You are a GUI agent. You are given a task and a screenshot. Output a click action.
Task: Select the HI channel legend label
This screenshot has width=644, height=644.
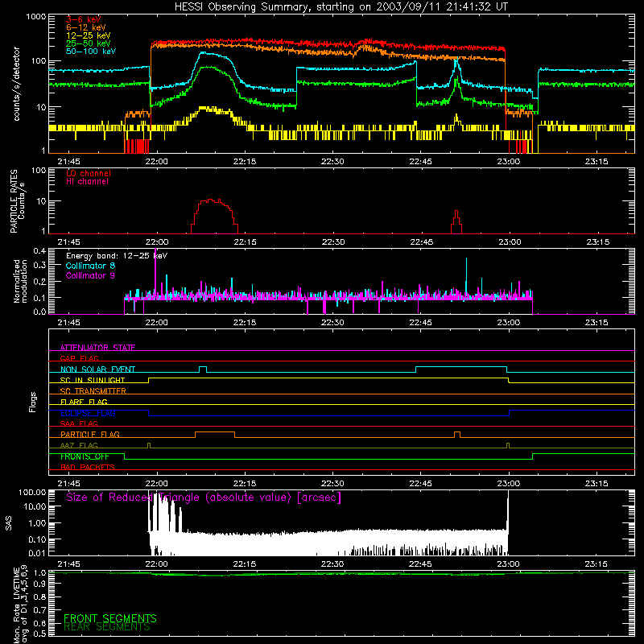click(x=87, y=182)
